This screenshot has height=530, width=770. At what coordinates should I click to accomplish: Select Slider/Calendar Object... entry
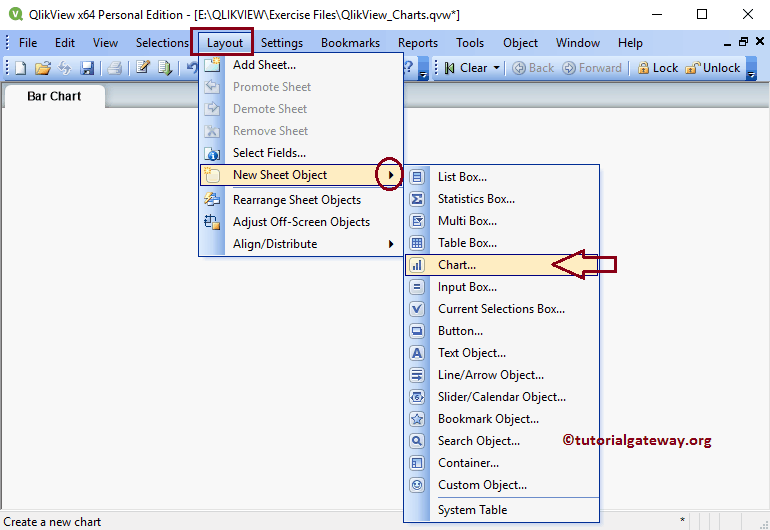501,397
